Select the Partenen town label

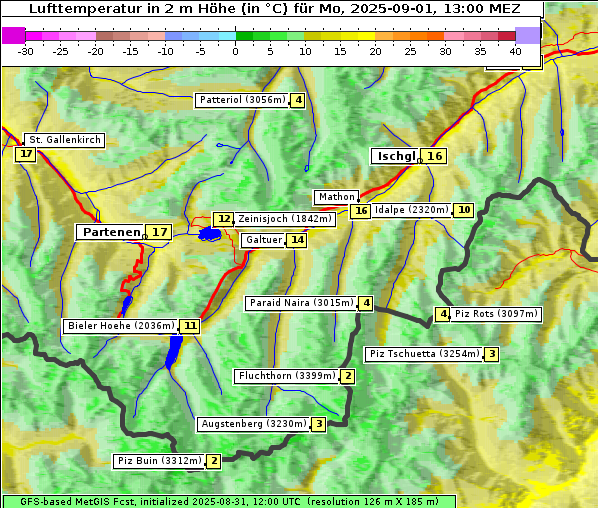(111, 232)
